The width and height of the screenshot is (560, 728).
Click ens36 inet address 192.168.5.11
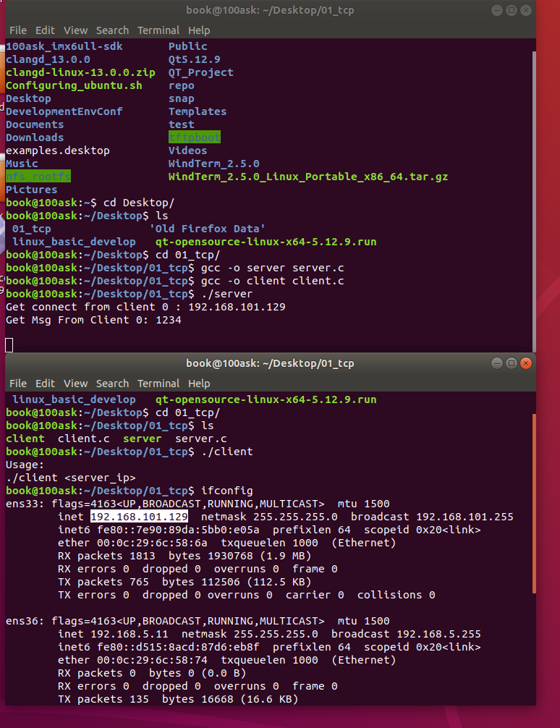pos(130,634)
